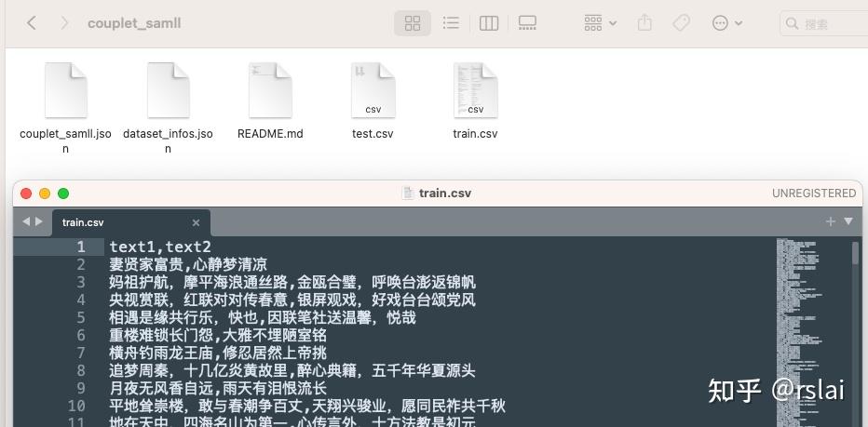Click the line starting 相遇是缘共行乐
The height and width of the screenshot is (427, 868).
tap(263, 317)
